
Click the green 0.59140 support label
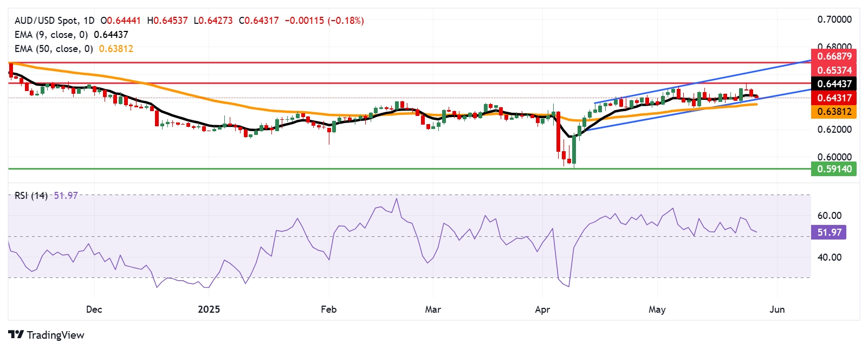click(834, 169)
